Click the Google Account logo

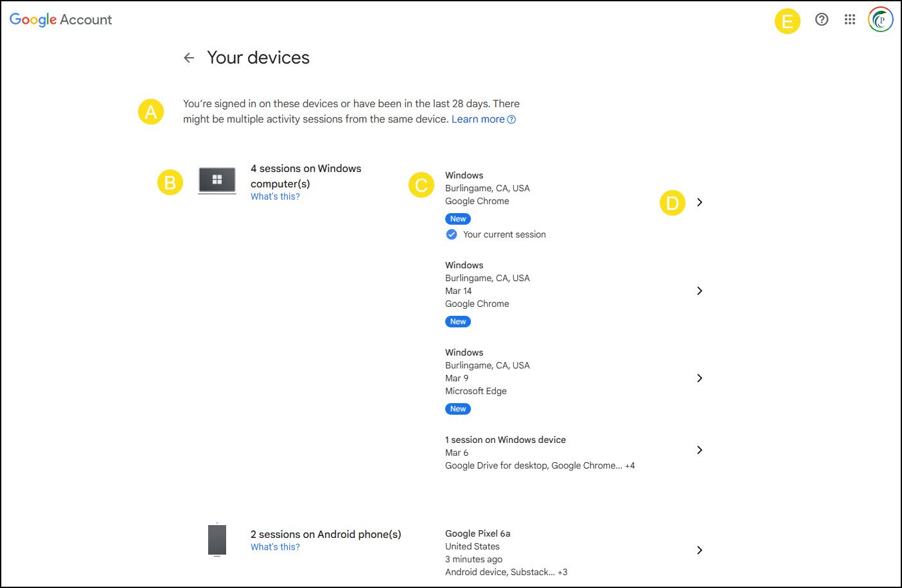tap(60, 19)
